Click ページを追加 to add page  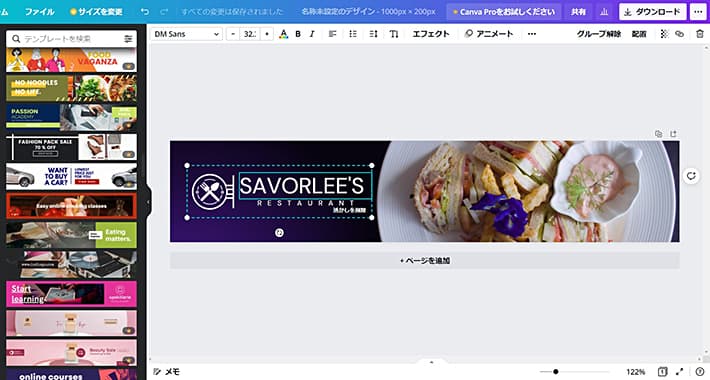[425, 260]
